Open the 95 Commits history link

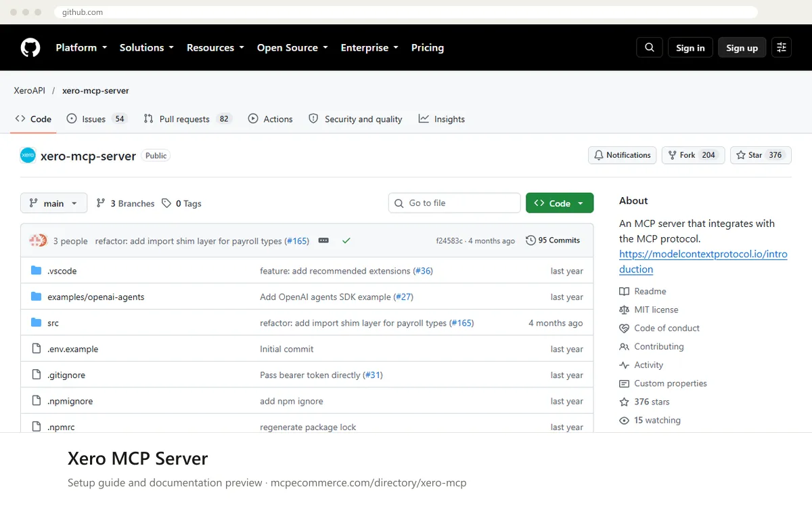(553, 240)
